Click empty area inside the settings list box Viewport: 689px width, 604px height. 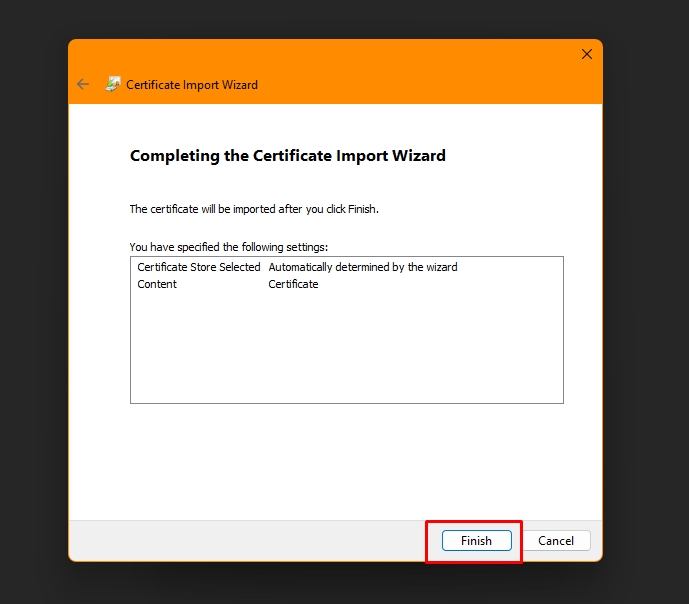[346, 350]
